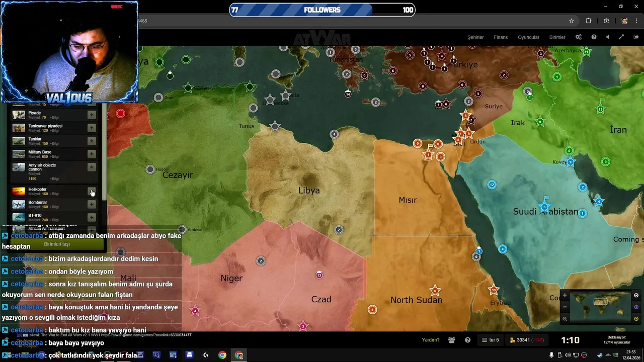Toggle fullscreen with the expand arrows icon
The height and width of the screenshot is (362, 644).
pyautogui.click(x=621, y=37)
